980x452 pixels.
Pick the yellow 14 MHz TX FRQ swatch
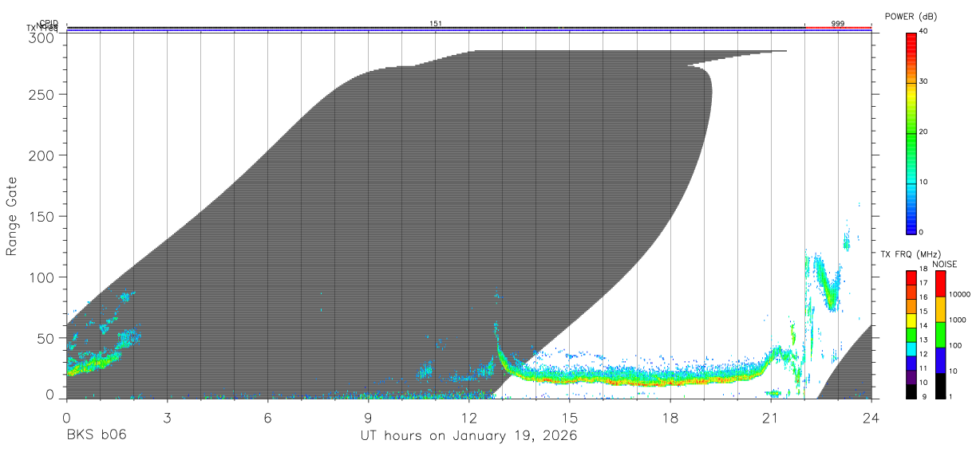911,320
